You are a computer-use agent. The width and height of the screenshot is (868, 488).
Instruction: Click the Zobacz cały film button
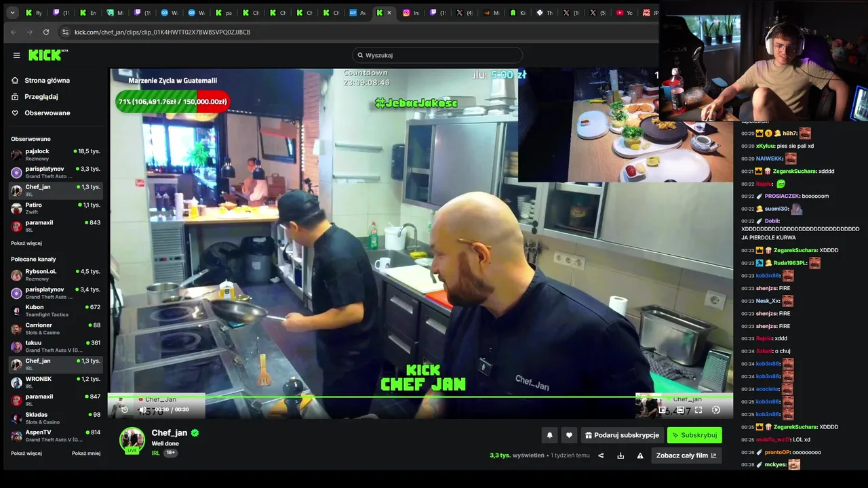(686, 455)
